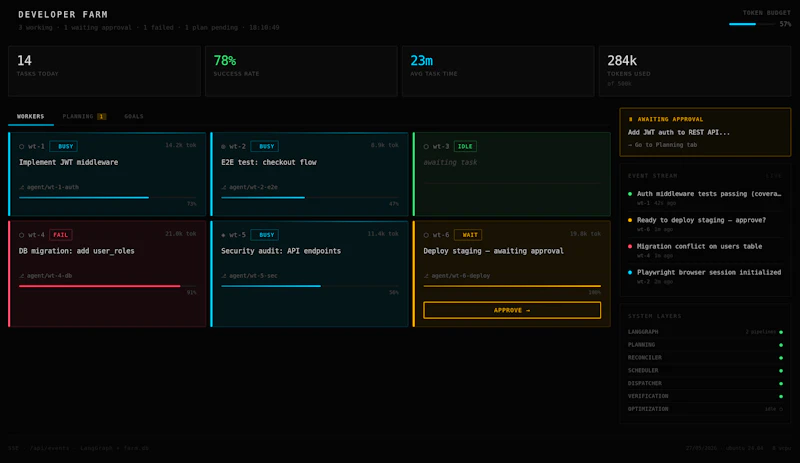The image size is (800, 463).
Task: Click branch icon beside agent/wt-5-sec
Action: point(223,276)
